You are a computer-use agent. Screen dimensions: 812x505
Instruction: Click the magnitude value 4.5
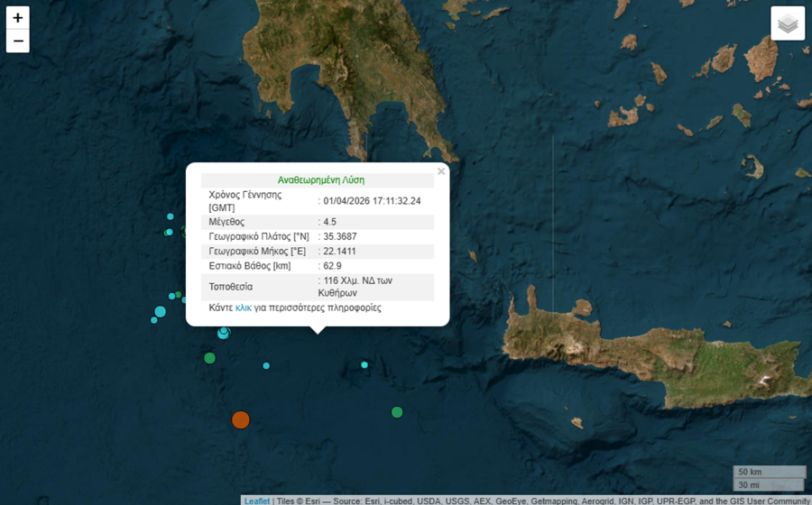pyautogui.click(x=330, y=222)
